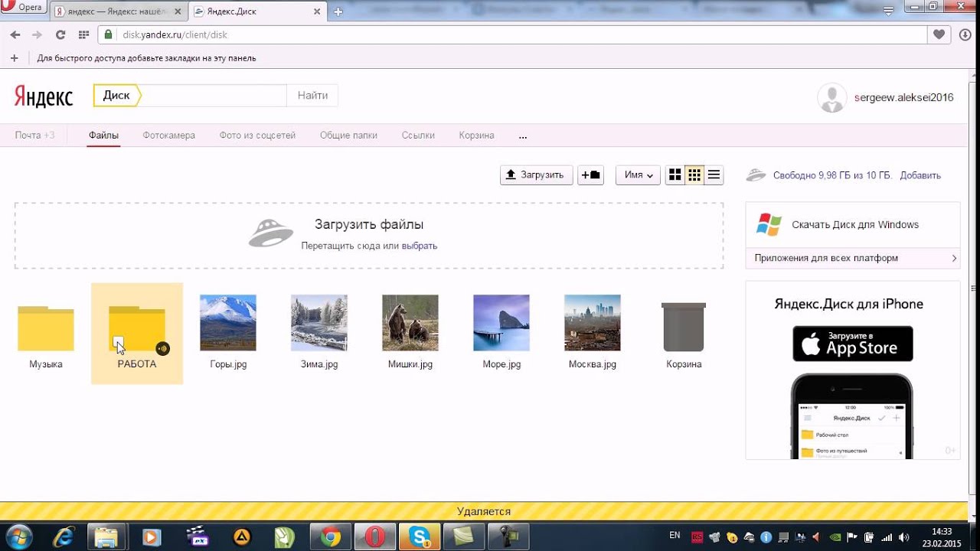
Task: Select the Море.jpg thumbnail
Action: [501, 322]
